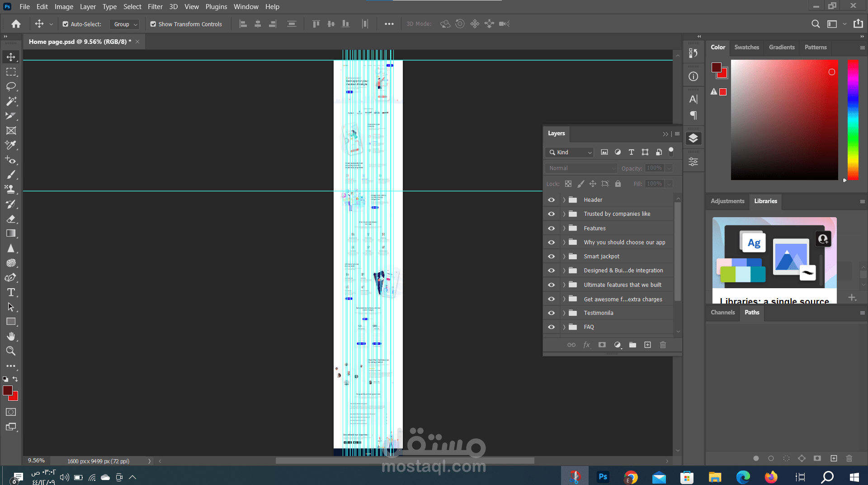Click the zoom percentage field in status bar
Image resolution: width=868 pixels, height=485 pixels.
point(36,461)
